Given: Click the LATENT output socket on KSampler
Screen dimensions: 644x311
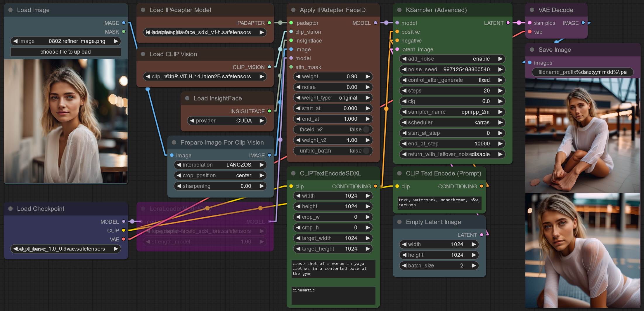Looking at the screenshot, I should [508, 23].
